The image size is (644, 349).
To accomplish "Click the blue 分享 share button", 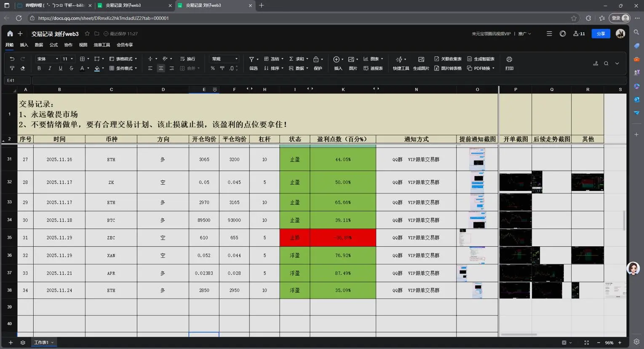I will 601,34.
